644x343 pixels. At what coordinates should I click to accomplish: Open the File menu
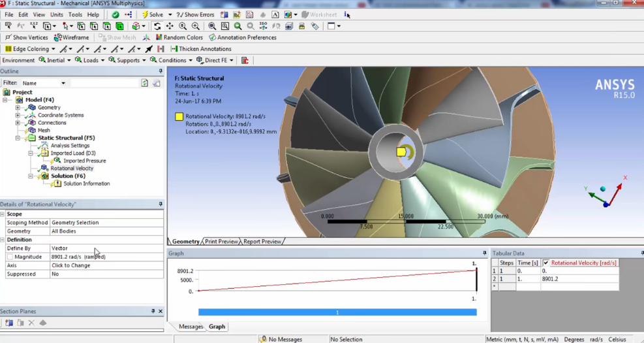click(x=8, y=15)
